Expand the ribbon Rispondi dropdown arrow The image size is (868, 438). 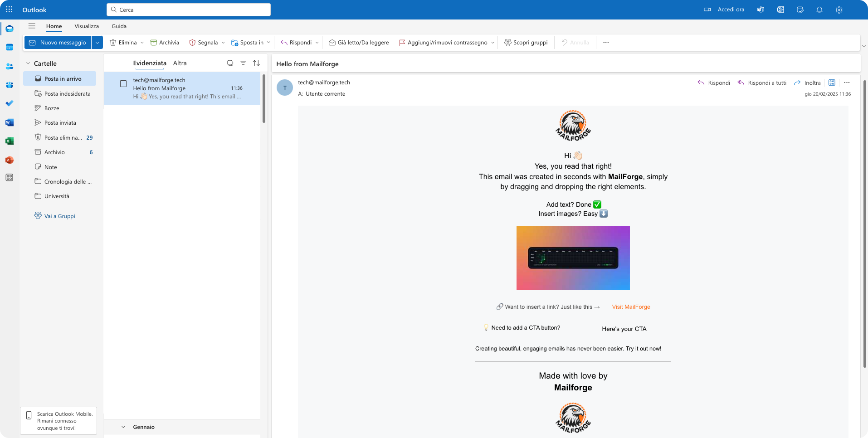[x=317, y=43]
